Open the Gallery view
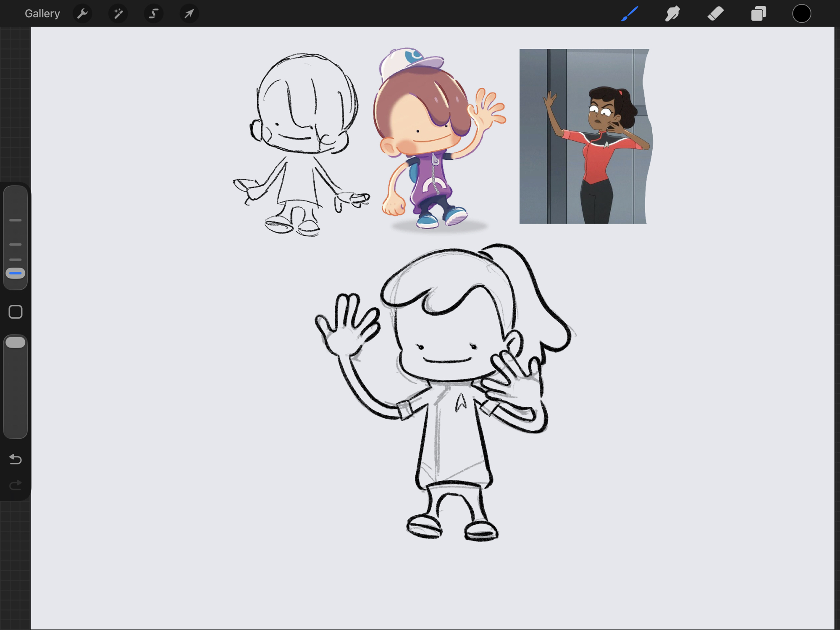 pos(42,13)
